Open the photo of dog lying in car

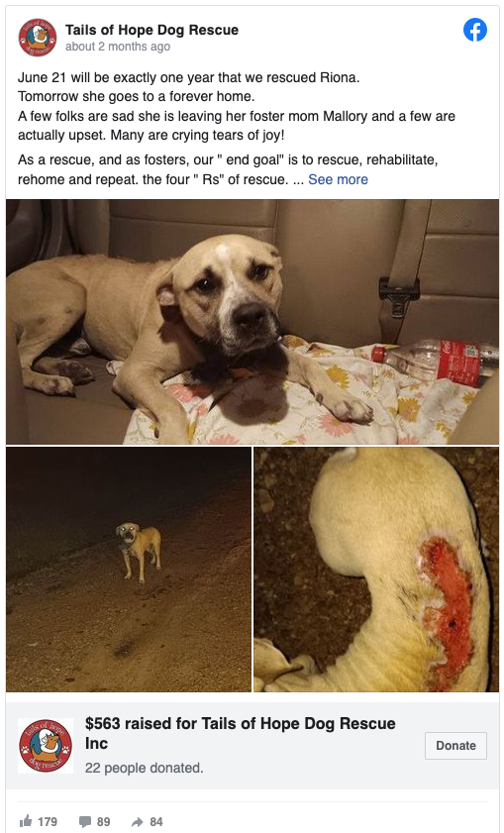(x=252, y=322)
